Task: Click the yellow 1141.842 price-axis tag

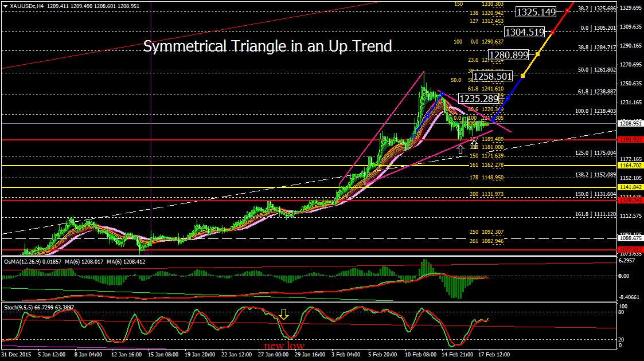Action: [x=630, y=187]
